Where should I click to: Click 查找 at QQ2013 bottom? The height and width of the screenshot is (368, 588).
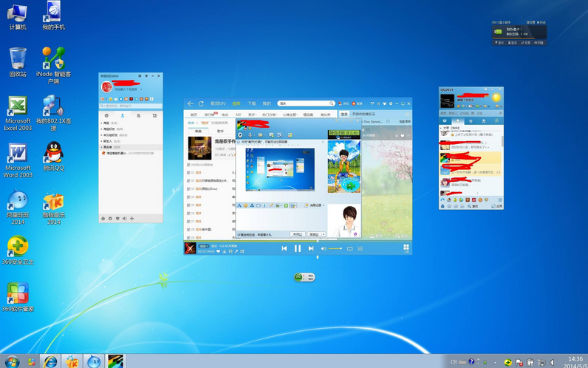(474, 206)
